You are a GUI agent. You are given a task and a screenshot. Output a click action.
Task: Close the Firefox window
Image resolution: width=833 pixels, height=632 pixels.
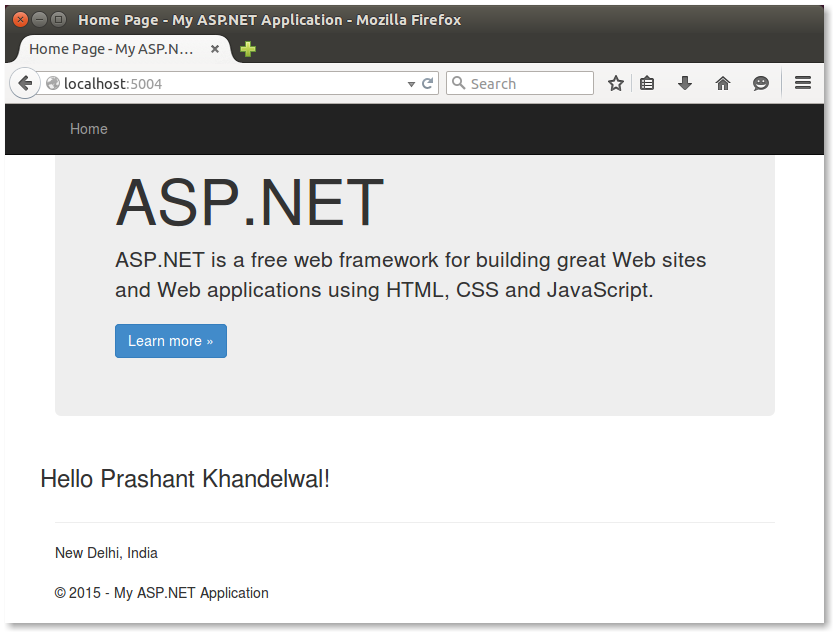point(20,20)
